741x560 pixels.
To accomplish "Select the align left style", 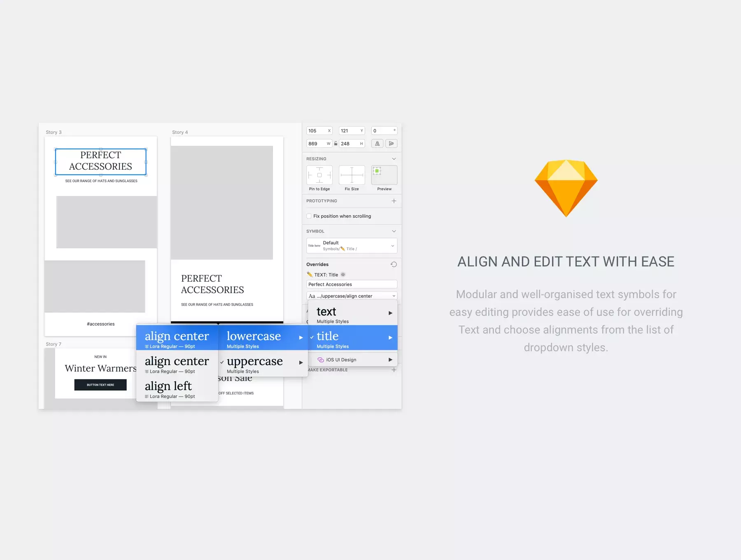I will (x=177, y=388).
